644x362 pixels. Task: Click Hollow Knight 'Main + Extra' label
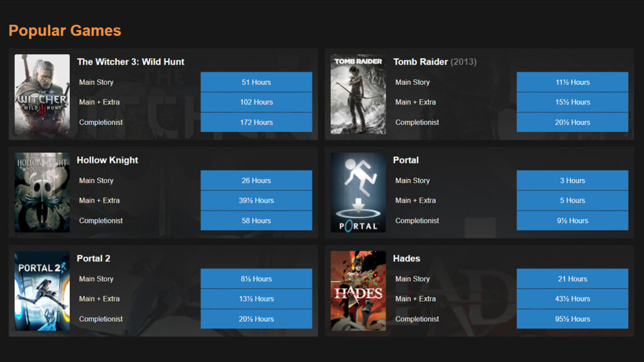(x=99, y=200)
